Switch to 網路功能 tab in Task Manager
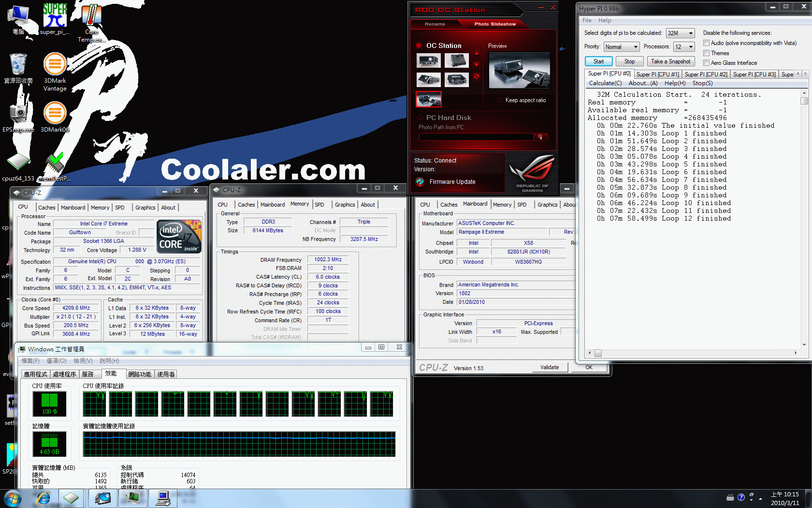Image resolution: width=812 pixels, height=508 pixels. [140, 374]
